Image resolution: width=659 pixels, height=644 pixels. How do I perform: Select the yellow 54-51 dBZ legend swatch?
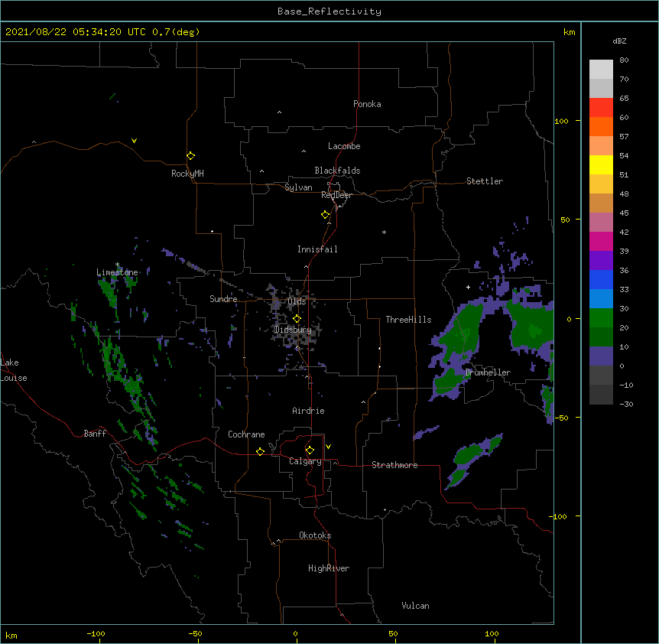(601, 164)
